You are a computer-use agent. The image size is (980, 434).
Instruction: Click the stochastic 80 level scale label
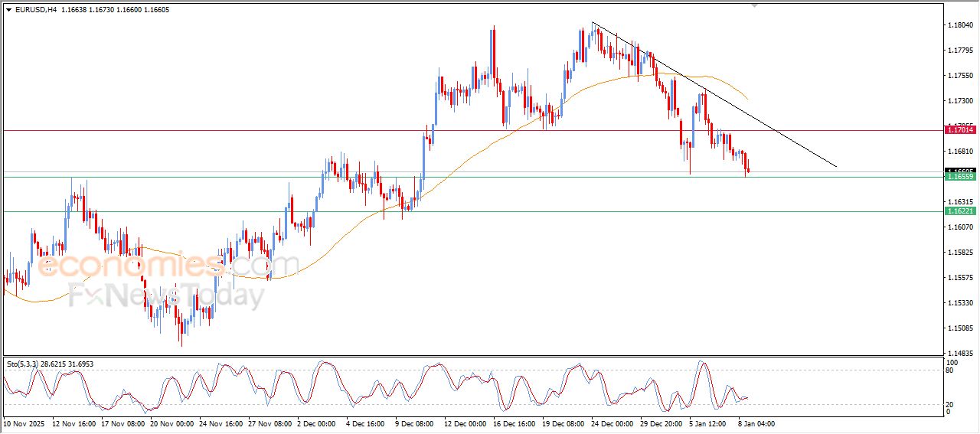coord(952,370)
